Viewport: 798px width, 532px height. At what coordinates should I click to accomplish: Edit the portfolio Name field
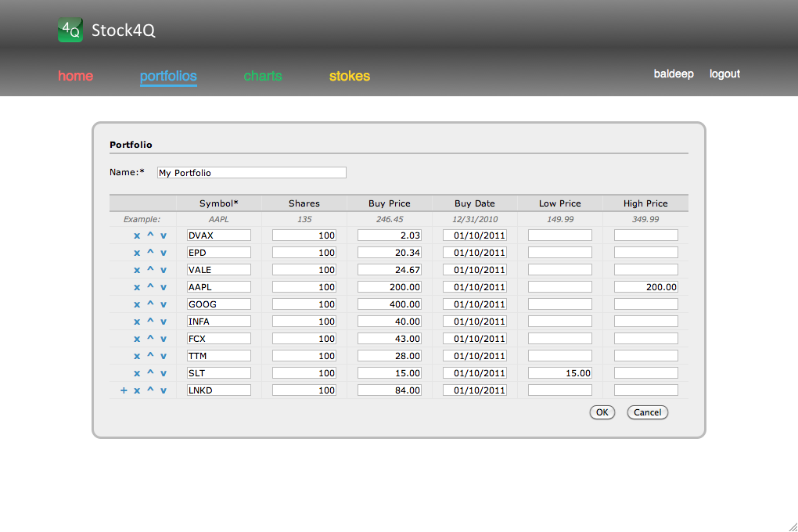tap(252, 173)
